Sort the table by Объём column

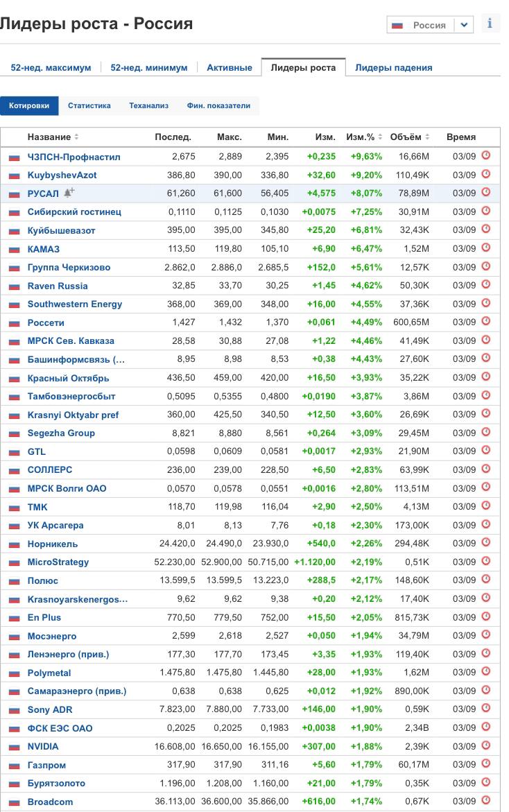click(410, 137)
